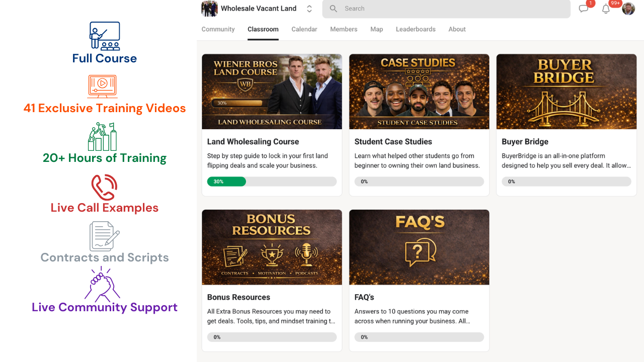This screenshot has width=644, height=362.
Task: Click the "Full Course" label
Action: coord(105,58)
